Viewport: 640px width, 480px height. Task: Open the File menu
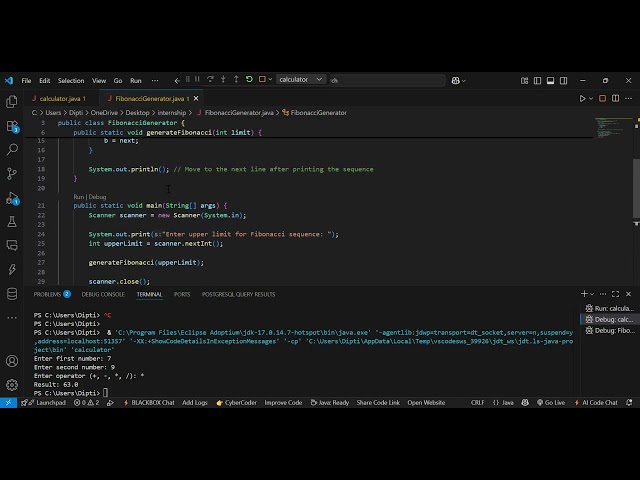tap(27, 81)
